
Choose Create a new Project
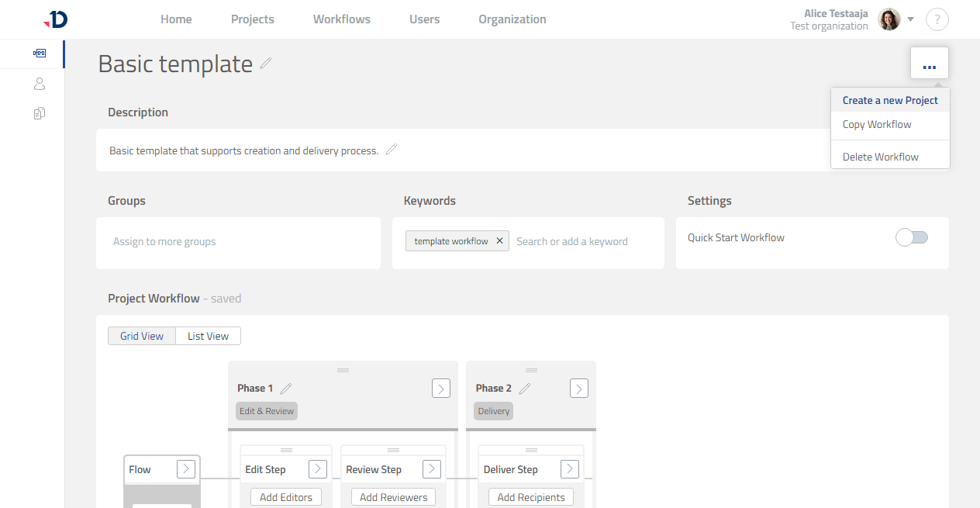(890, 100)
